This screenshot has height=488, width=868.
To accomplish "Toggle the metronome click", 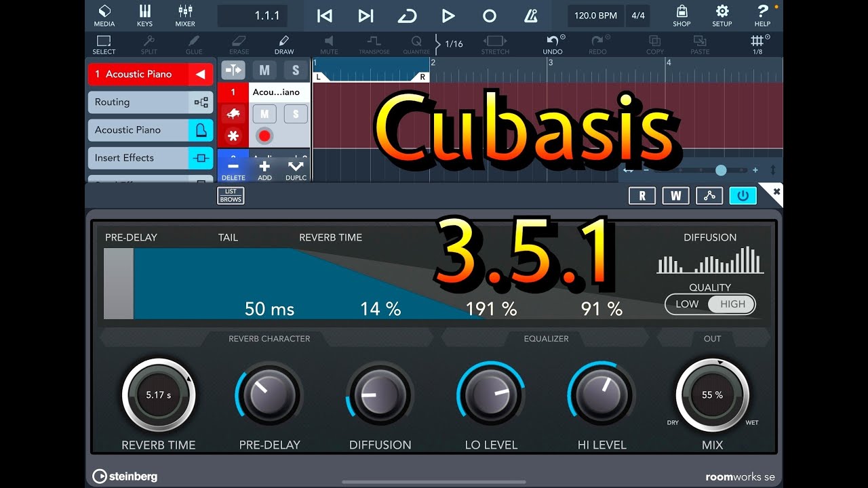I will pos(530,16).
